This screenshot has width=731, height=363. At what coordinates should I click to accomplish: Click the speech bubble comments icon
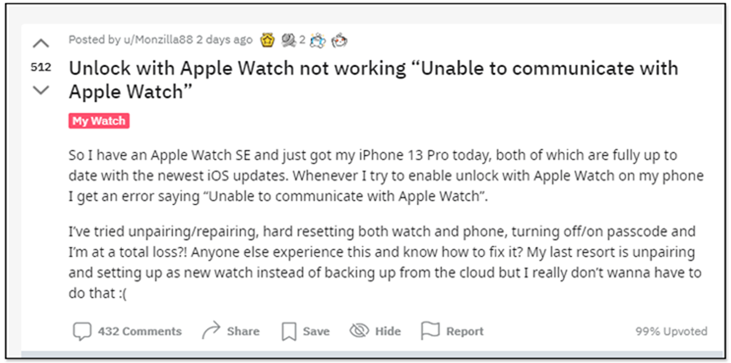pyautogui.click(x=82, y=331)
